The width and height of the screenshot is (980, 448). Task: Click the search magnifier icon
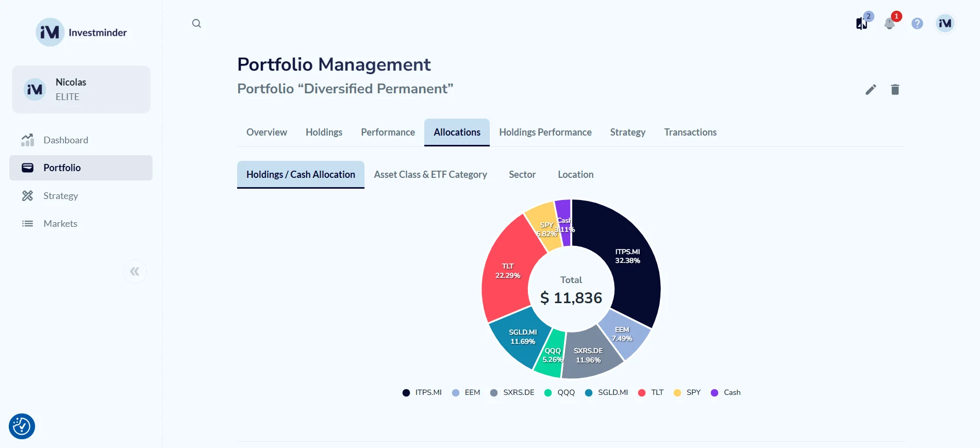click(x=196, y=23)
